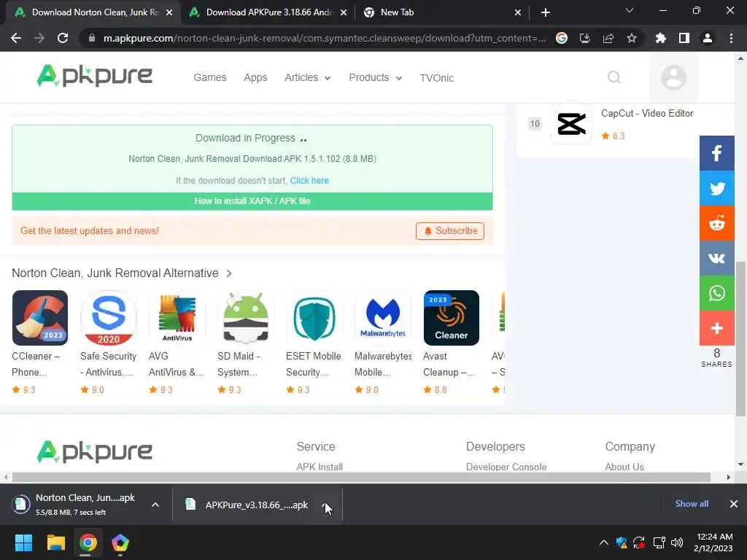Click the address bar URL
Viewport: 747px width, 560px height.
pos(325,38)
